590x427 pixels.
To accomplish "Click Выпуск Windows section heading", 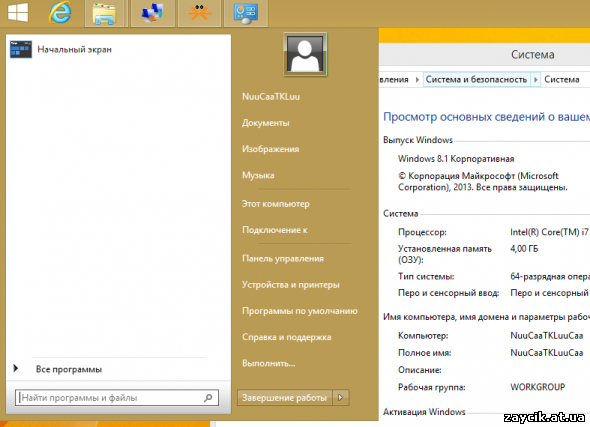I will (418, 140).
